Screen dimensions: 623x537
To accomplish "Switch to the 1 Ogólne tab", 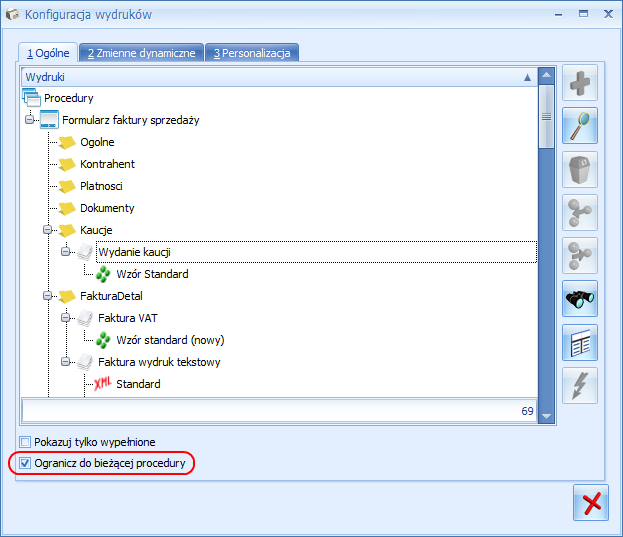I will tap(48, 53).
